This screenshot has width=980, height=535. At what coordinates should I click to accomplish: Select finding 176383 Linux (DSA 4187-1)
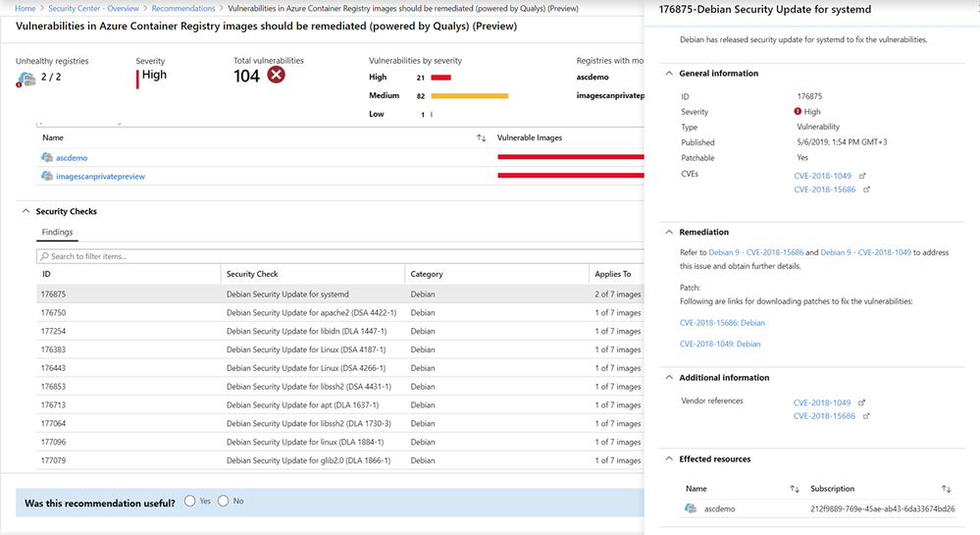pyautogui.click(x=340, y=349)
